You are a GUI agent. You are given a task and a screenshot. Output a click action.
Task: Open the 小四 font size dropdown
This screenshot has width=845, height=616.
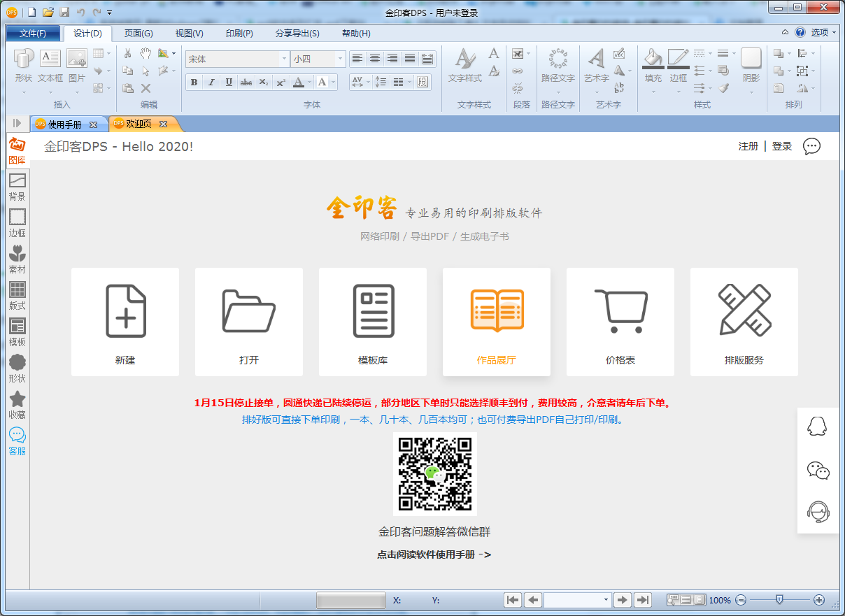[x=341, y=59]
